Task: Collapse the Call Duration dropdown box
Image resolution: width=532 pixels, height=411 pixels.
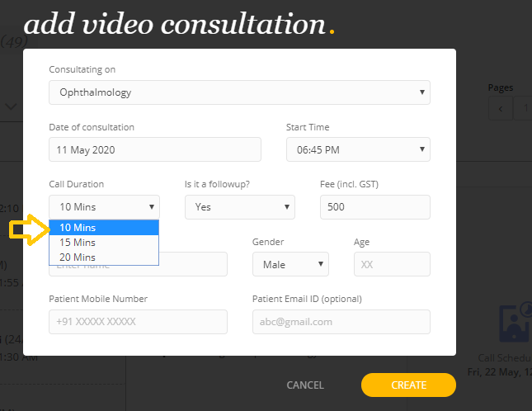Action: point(104,207)
